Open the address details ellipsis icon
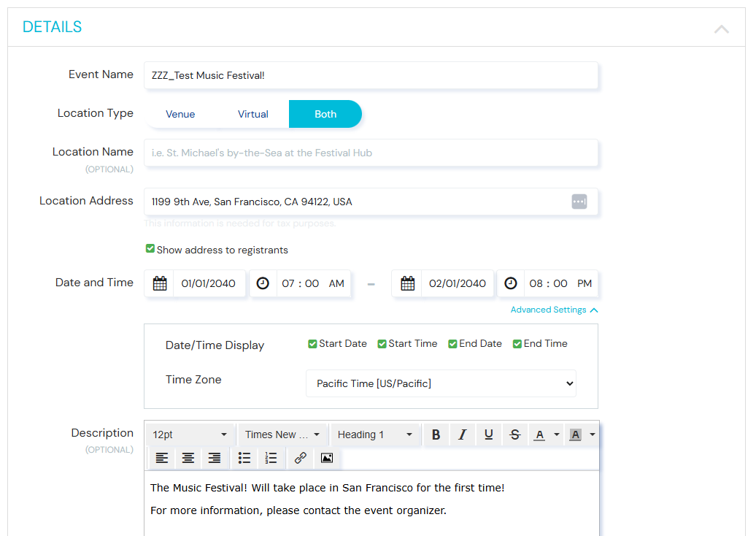 click(x=579, y=202)
